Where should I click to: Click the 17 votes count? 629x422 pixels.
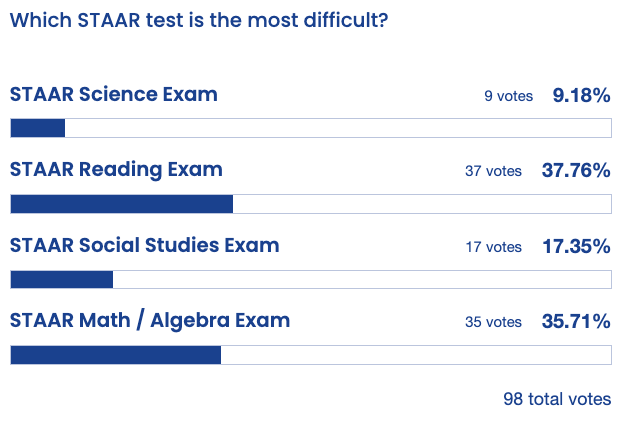click(493, 246)
